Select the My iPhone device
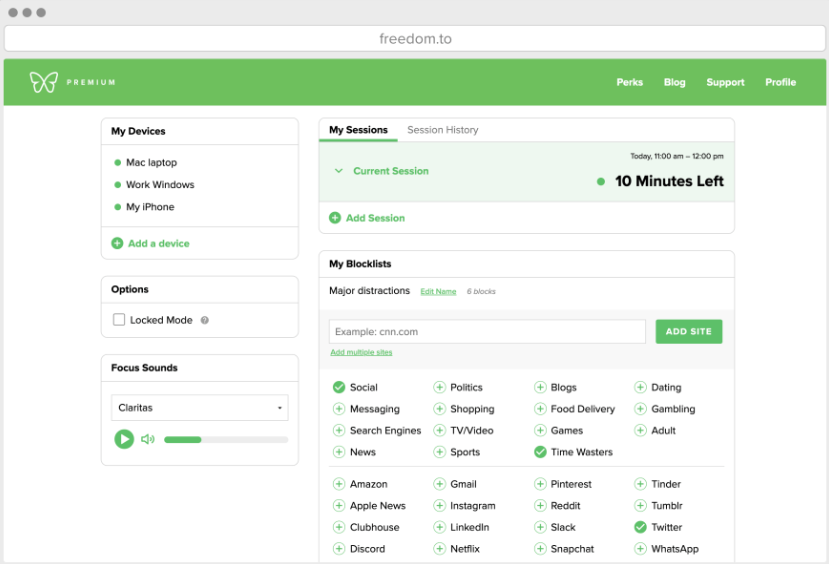The image size is (829, 564). [150, 207]
